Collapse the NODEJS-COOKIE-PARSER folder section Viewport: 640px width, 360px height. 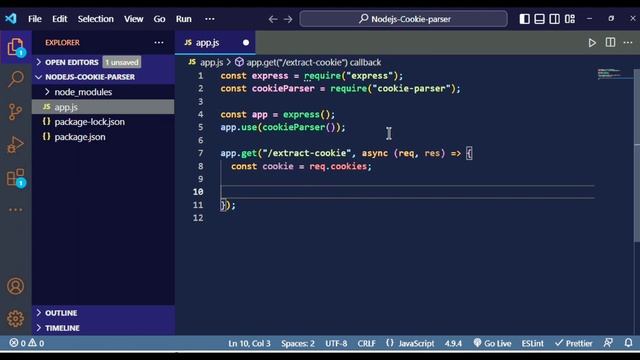point(103,77)
